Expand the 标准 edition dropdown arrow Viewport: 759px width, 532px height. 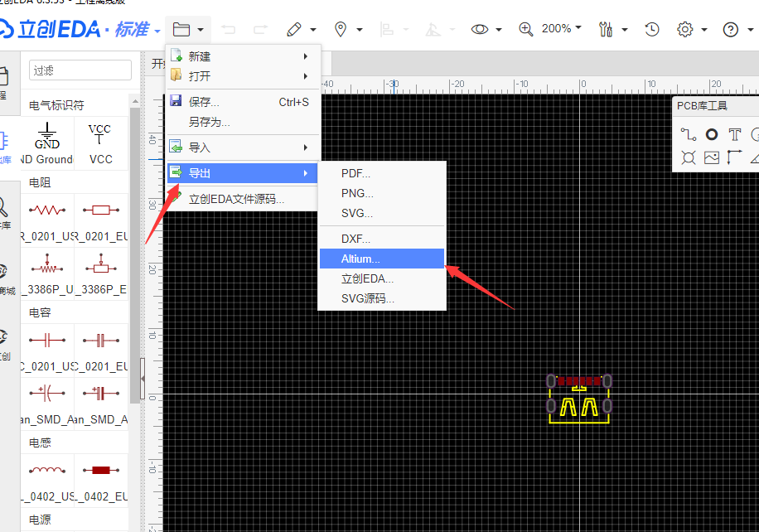click(157, 31)
